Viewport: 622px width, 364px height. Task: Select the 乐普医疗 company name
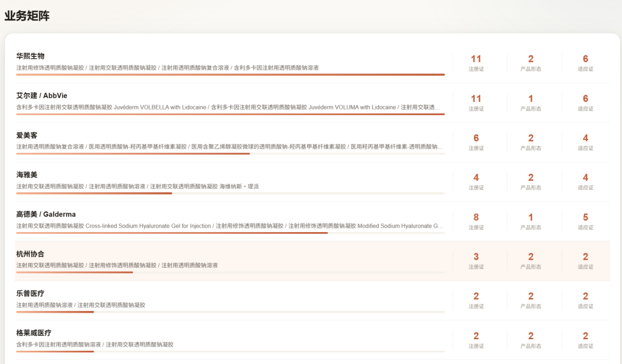coord(30,293)
